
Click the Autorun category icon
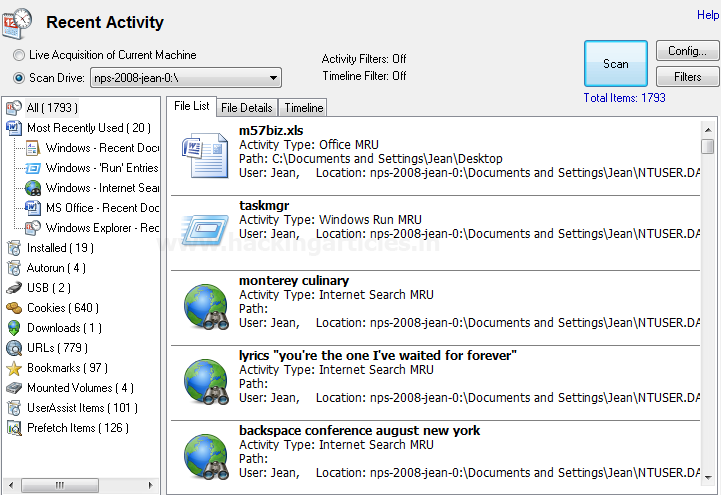tap(14, 268)
